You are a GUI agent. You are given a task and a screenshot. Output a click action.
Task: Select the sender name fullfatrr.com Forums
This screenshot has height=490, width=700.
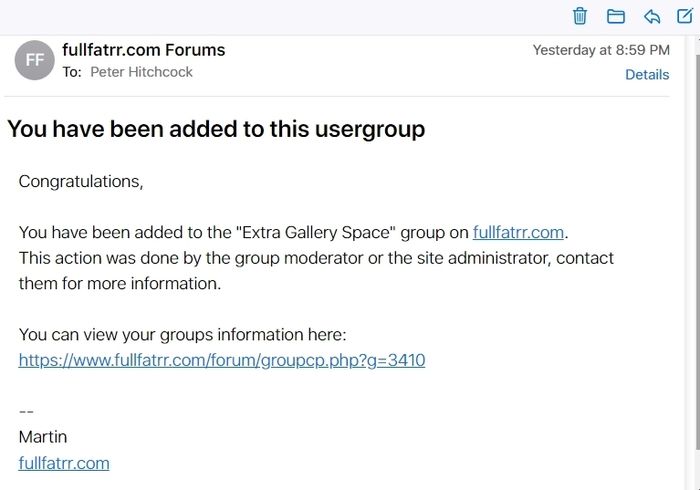click(144, 50)
